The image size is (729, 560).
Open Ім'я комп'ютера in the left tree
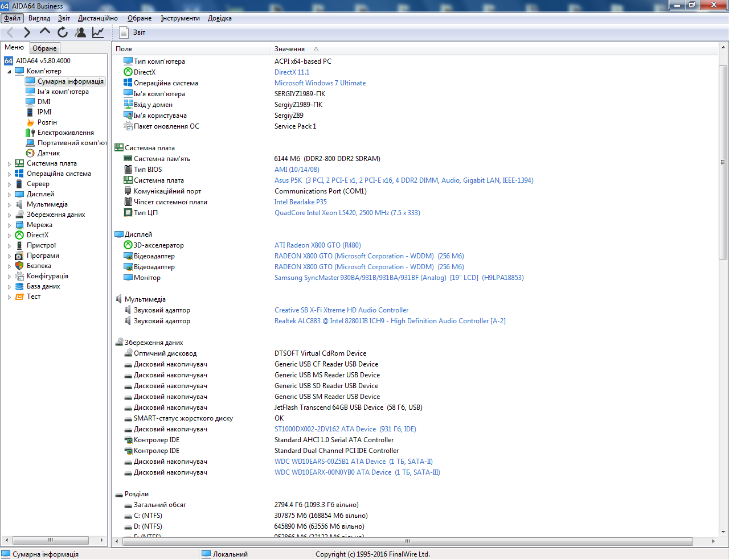(x=63, y=92)
